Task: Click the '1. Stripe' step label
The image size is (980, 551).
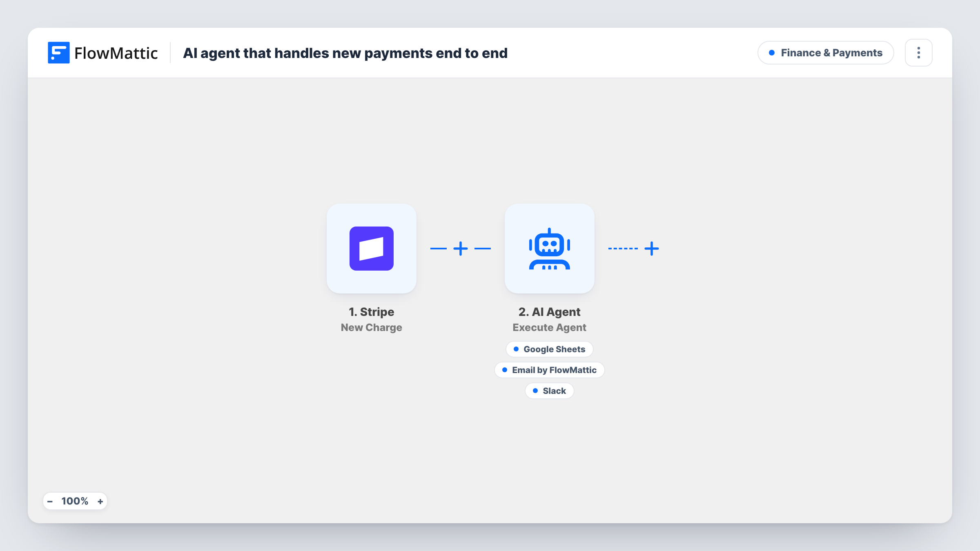Action: pos(371,312)
